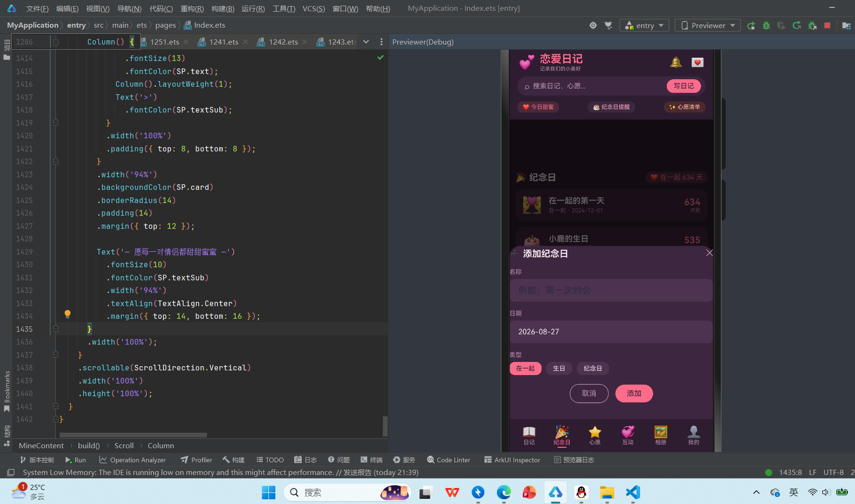Select the 在一起 type option
Screen dimensions: 855x504
coord(525,369)
